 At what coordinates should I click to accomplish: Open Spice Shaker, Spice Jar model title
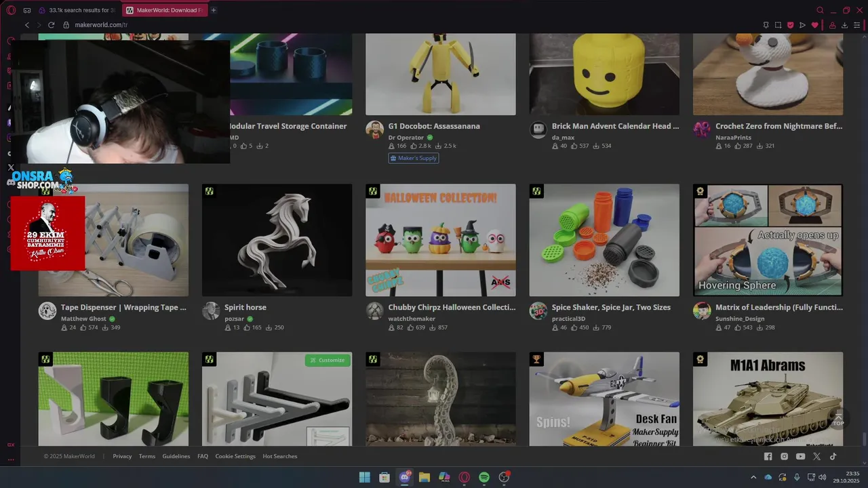pos(611,307)
